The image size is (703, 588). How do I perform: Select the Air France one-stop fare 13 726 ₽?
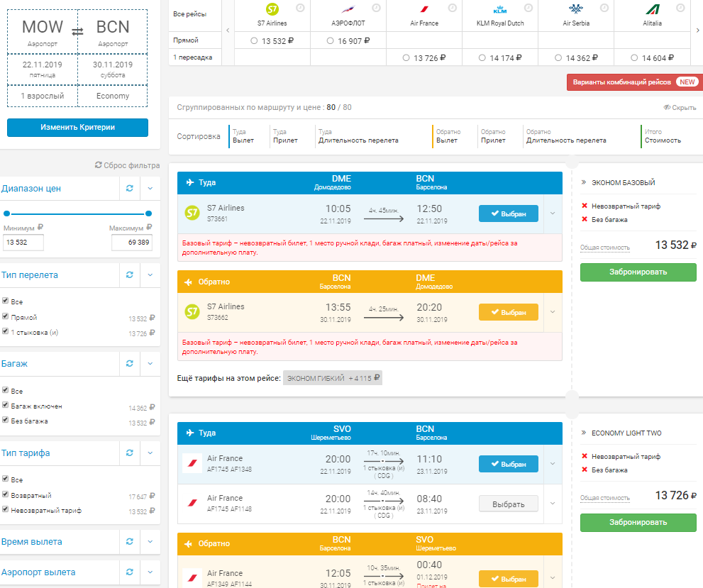tap(406, 58)
